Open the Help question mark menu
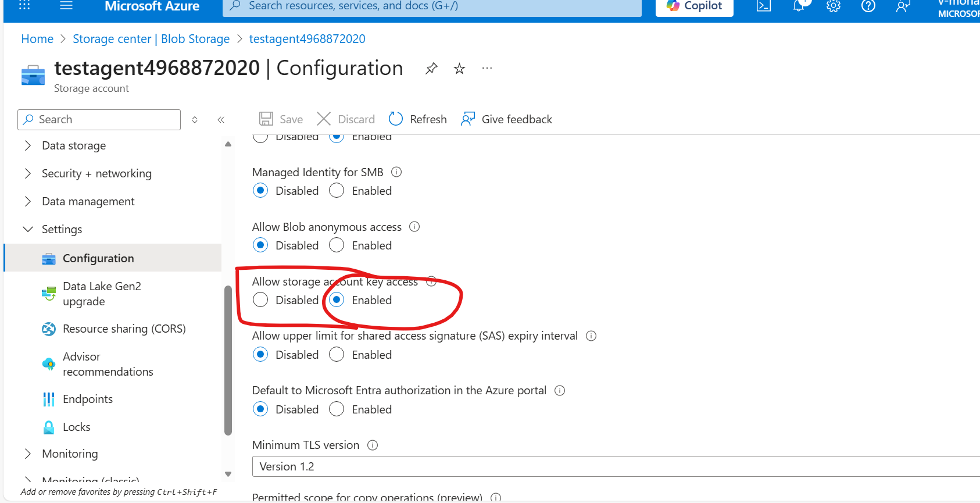This screenshot has height=503, width=980. pos(868,6)
